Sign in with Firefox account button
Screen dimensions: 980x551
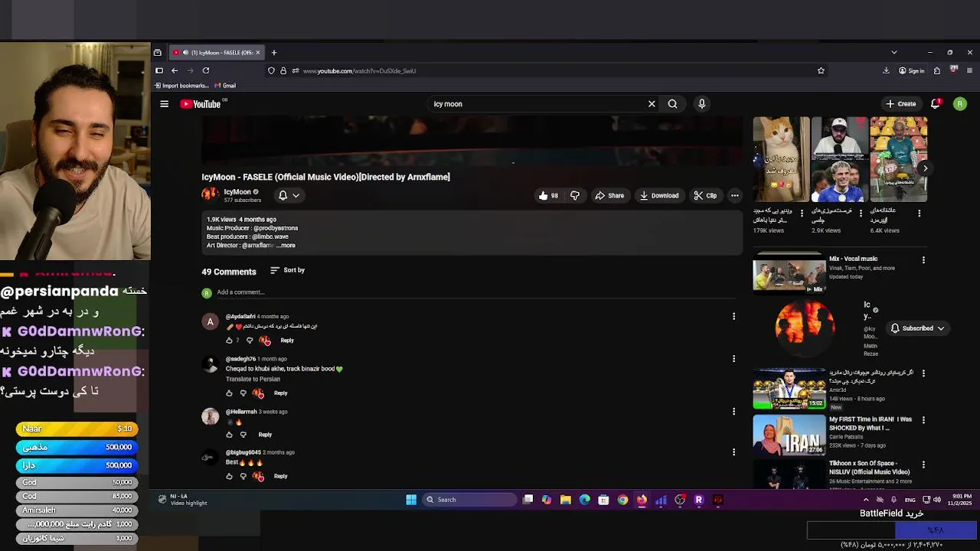pyautogui.click(x=911, y=70)
